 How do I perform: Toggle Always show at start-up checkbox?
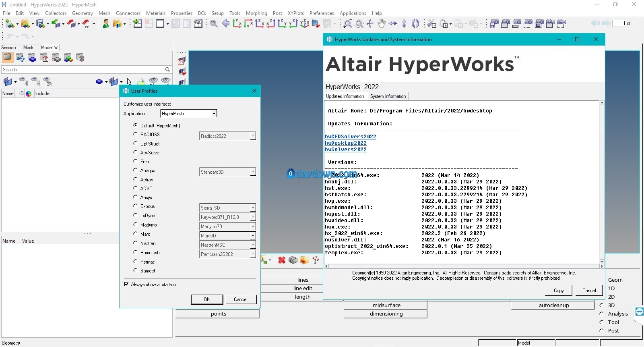[x=126, y=284]
